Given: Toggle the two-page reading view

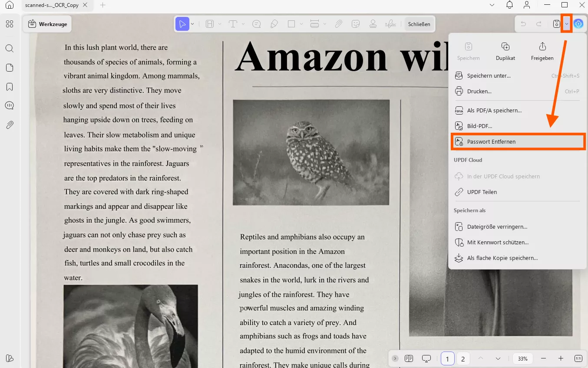Looking at the screenshot, I should (x=409, y=358).
